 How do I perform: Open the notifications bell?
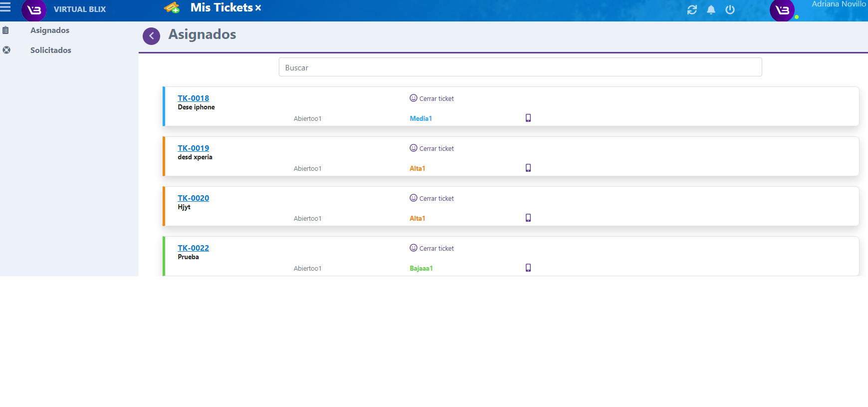711,10
